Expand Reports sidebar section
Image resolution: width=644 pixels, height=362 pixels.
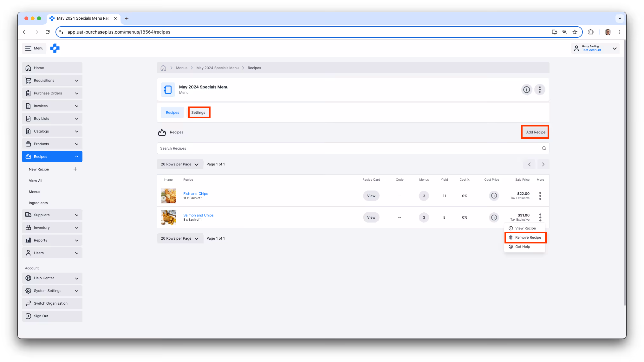pos(52,240)
